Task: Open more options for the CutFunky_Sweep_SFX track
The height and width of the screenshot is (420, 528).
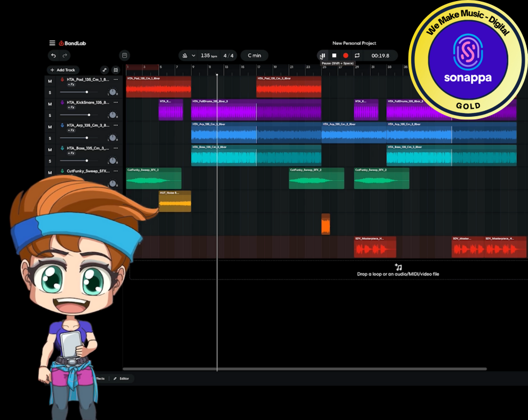Action: pos(116,171)
